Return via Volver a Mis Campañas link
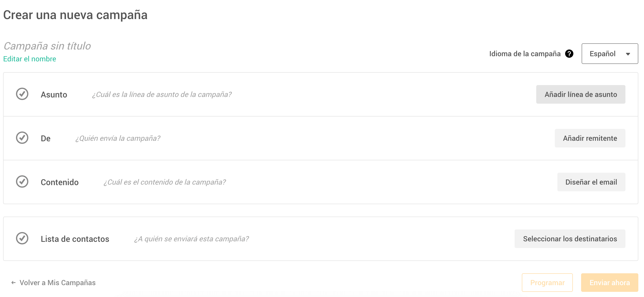This screenshot has height=297, width=644. [x=57, y=283]
